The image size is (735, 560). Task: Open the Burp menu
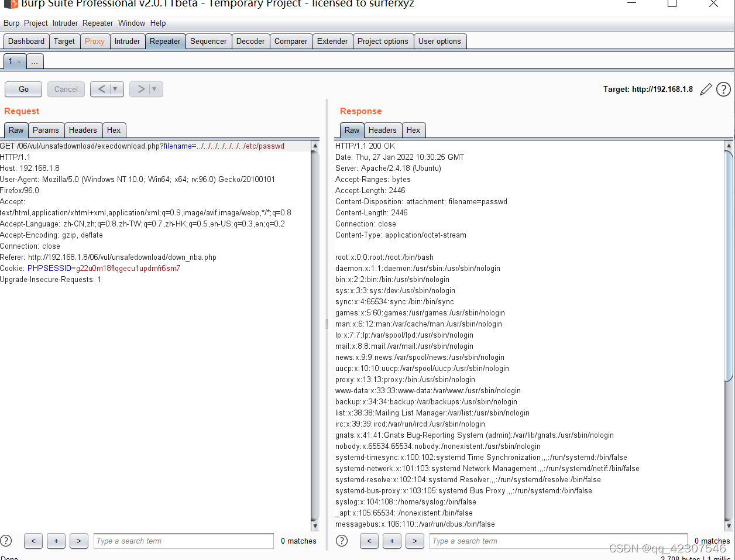tap(11, 23)
